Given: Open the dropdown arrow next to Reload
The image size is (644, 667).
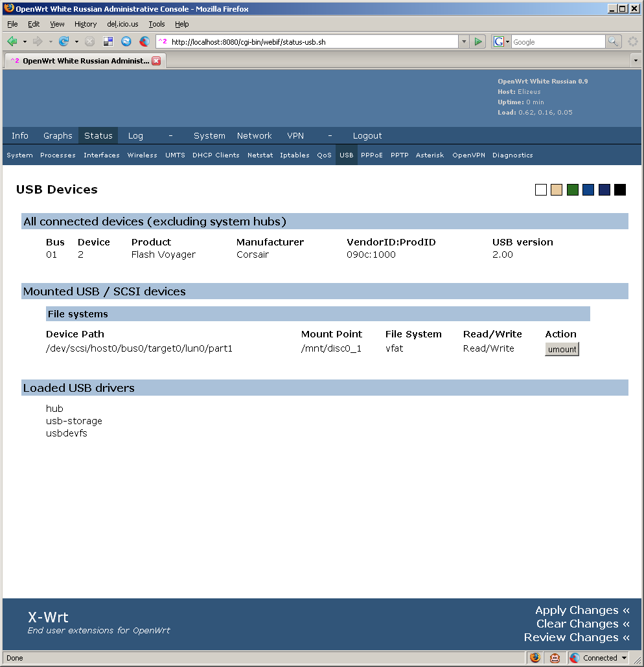Looking at the screenshot, I should (x=76, y=41).
